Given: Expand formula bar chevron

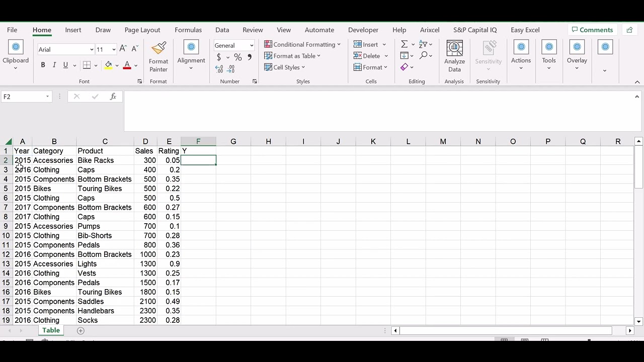Looking at the screenshot, I should click(637, 97).
